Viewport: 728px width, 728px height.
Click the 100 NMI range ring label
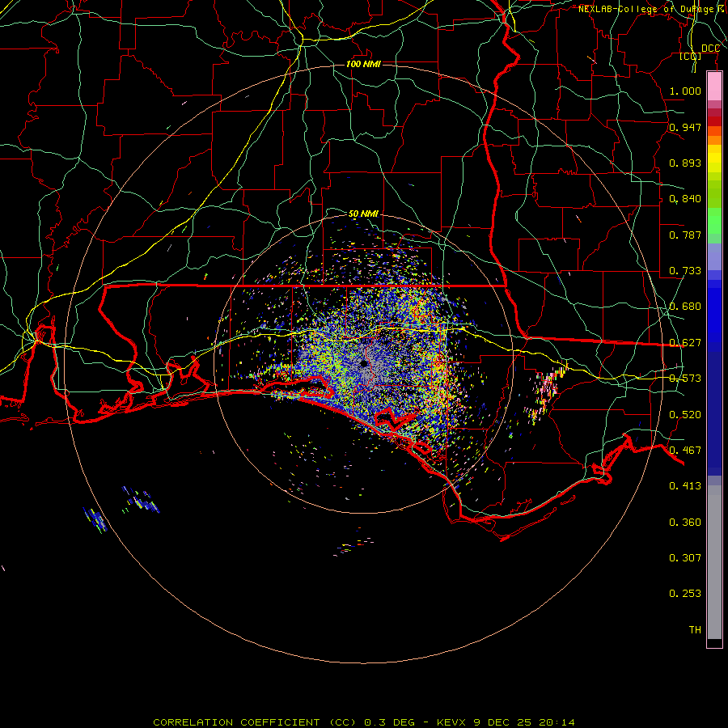(363, 64)
